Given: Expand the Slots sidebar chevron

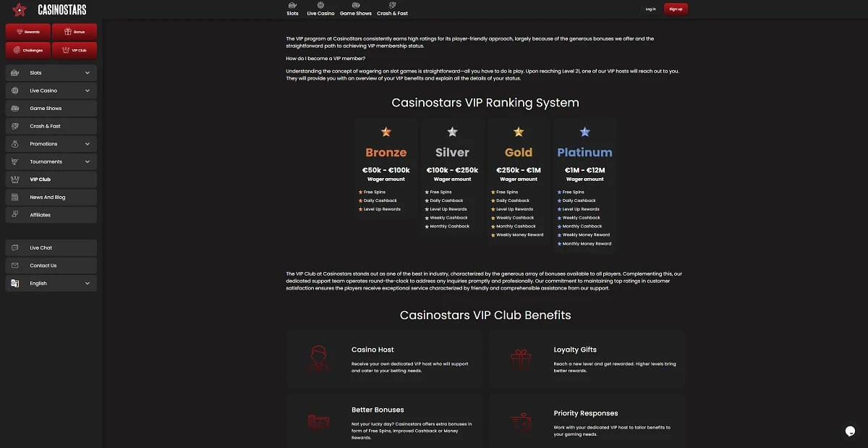Looking at the screenshot, I should (88, 73).
